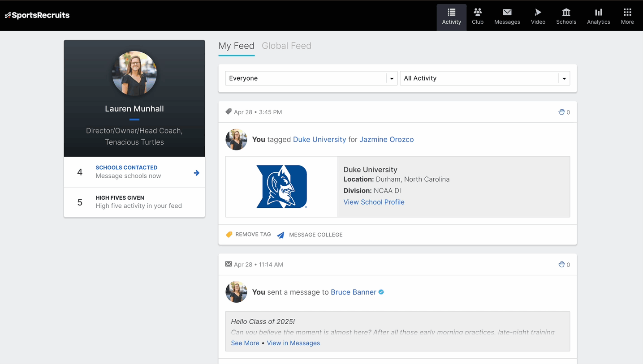Click the 'NCAA DI' division text

[387, 190]
